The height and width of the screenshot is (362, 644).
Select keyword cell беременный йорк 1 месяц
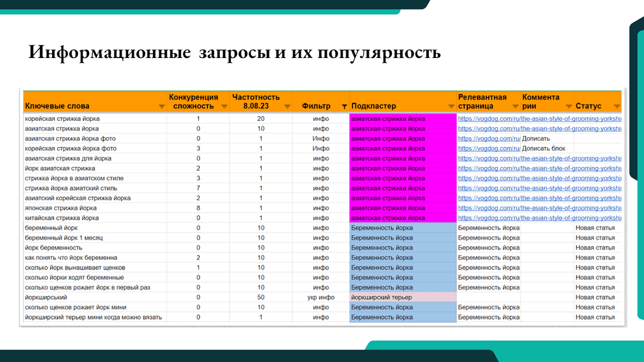click(x=95, y=237)
